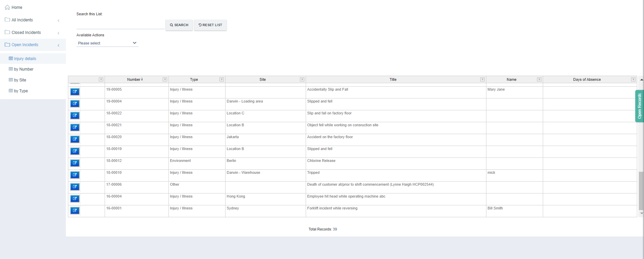
Task: Open the Site column filter dropdown
Action: [302, 79]
